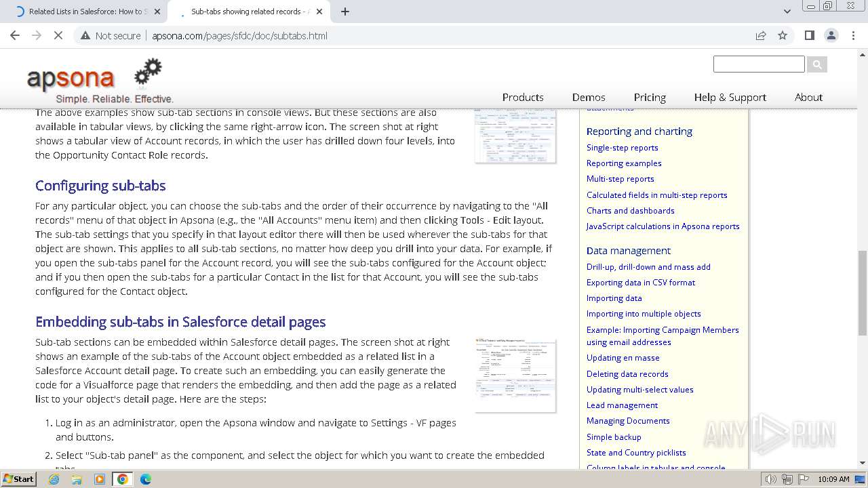Stop loading the page
This screenshot has width=868, height=488.
click(x=58, y=35)
